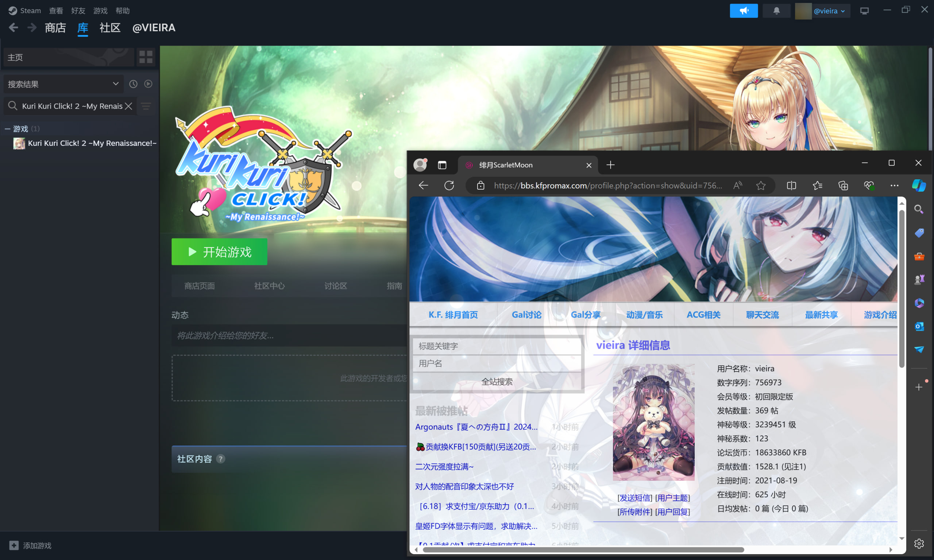
Task: Open Steam notifications bell
Action: click(x=776, y=11)
